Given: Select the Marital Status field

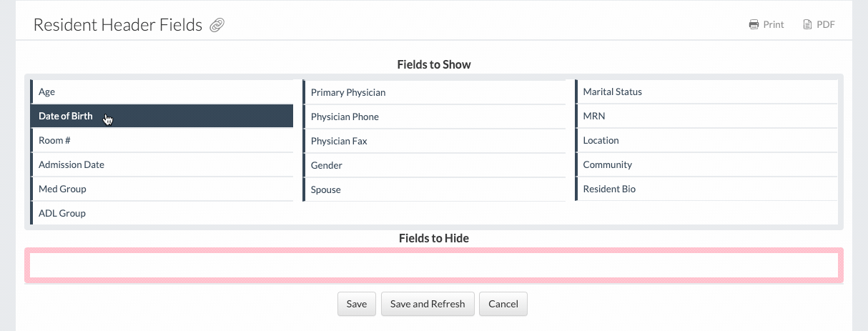Looking at the screenshot, I should click(706, 92).
